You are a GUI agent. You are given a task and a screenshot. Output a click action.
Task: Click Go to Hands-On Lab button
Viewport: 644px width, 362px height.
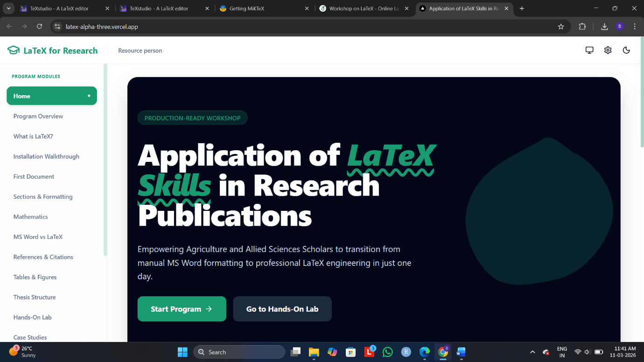pyautogui.click(x=282, y=309)
